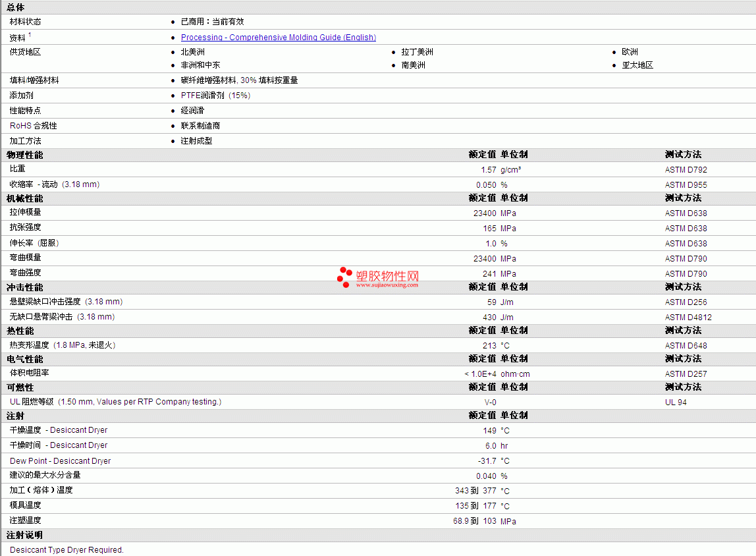
Task: Click the 热性能 section header
Action: pos(20,331)
